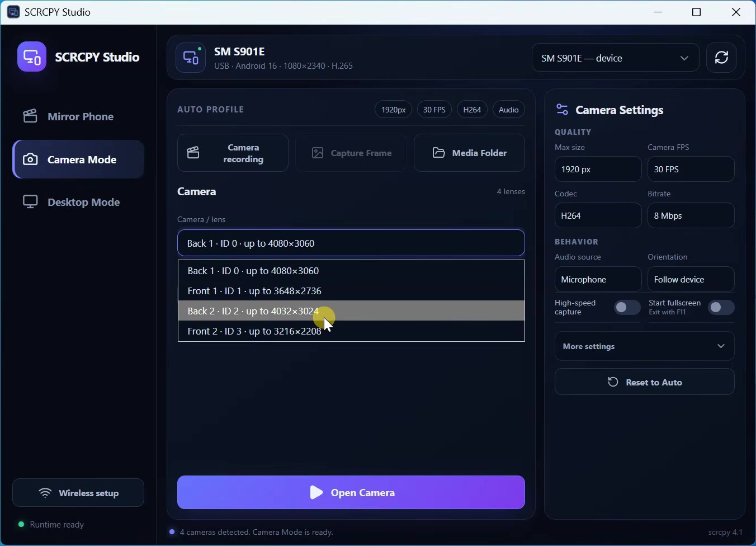Click the Audio profile chip
The height and width of the screenshot is (546, 756).
[509, 110]
